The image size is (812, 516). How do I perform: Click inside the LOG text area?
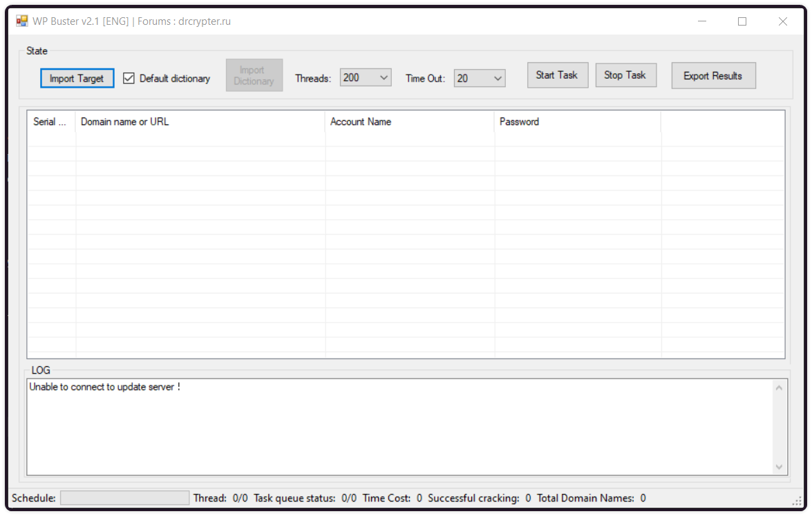[x=397, y=428]
